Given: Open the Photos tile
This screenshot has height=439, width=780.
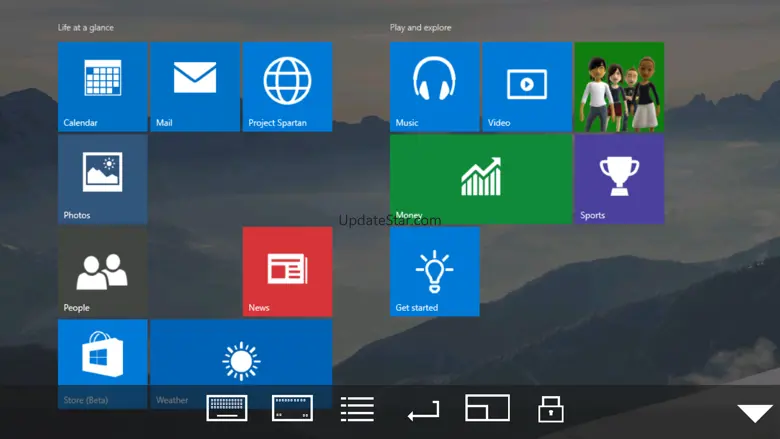Looking at the screenshot, I should click(103, 180).
